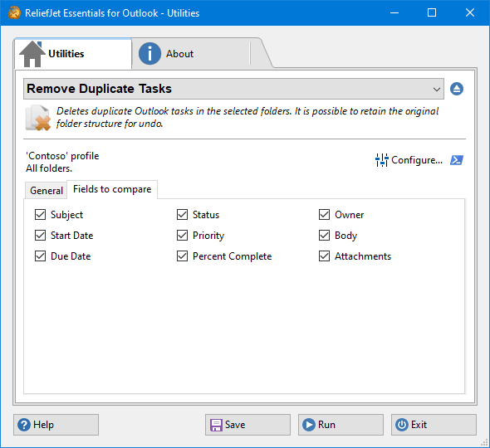490x448 pixels.
Task: Click the Save button
Action: [x=247, y=425]
